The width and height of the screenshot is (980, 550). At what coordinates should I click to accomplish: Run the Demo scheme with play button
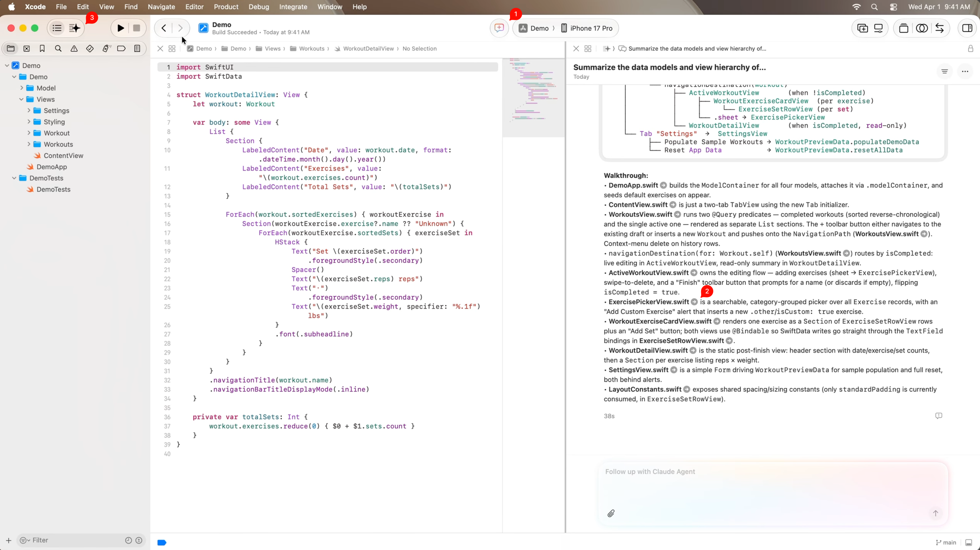tap(121, 28)
